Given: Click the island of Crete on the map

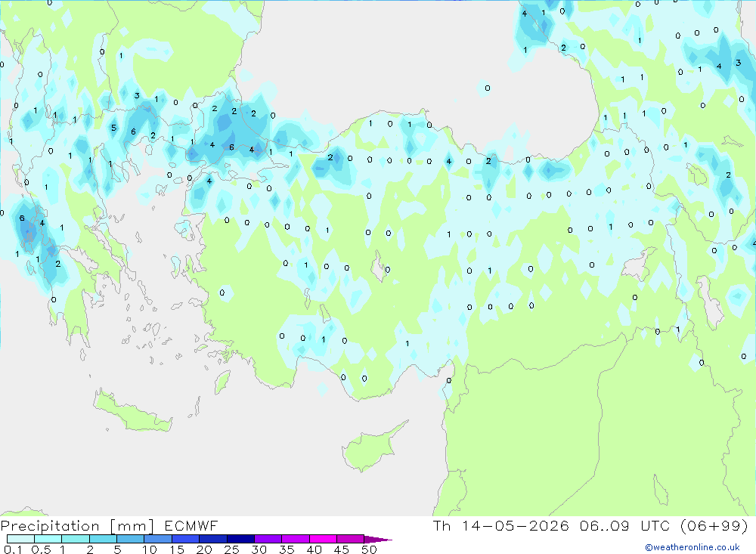Looking at the screenshot, I should click(132, 411).
